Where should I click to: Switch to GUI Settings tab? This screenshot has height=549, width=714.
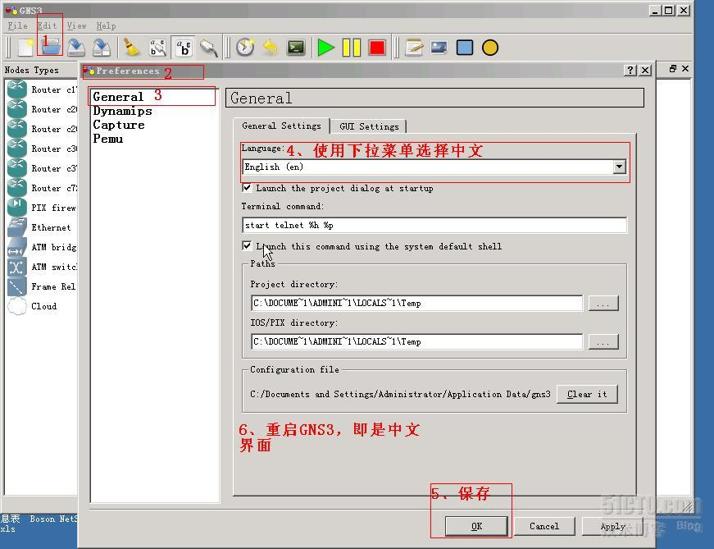click(x=369, y=126)
